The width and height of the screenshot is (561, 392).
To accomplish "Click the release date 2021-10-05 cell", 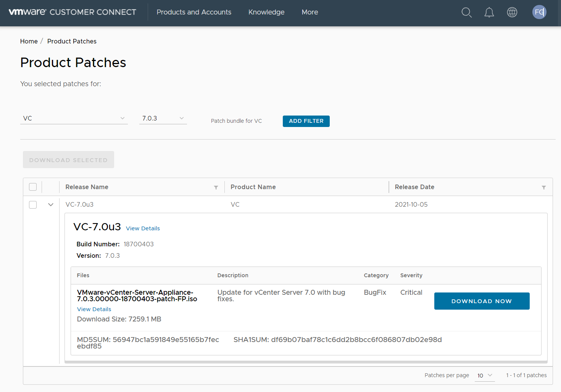I will [411, 204].
